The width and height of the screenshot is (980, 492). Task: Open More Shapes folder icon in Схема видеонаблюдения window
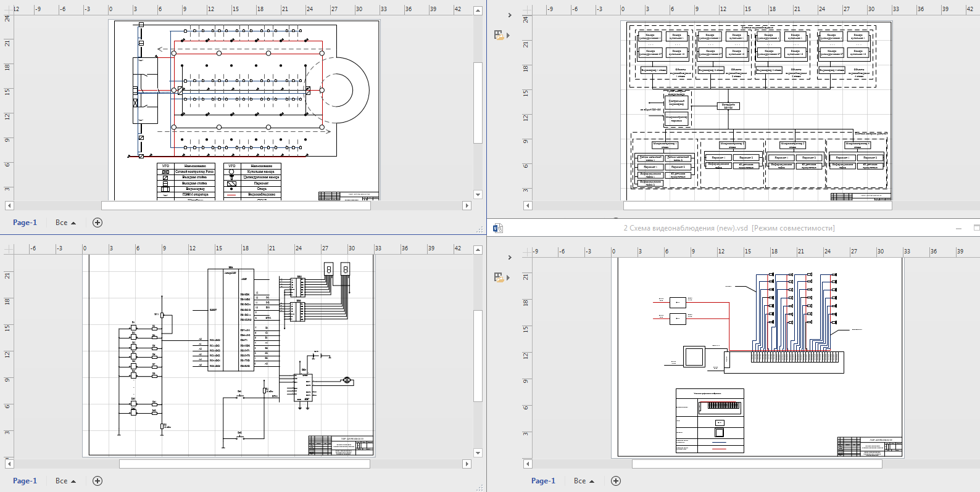499,277
